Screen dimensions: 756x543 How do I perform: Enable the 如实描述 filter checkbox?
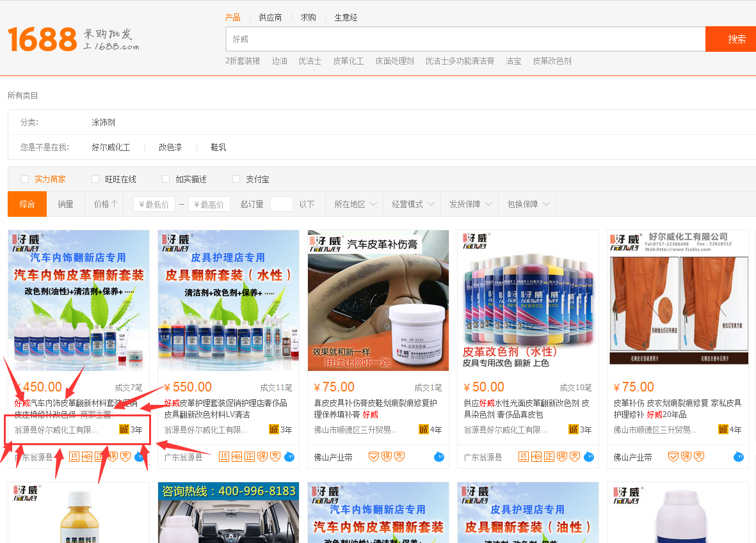click(x=166, y=179)
